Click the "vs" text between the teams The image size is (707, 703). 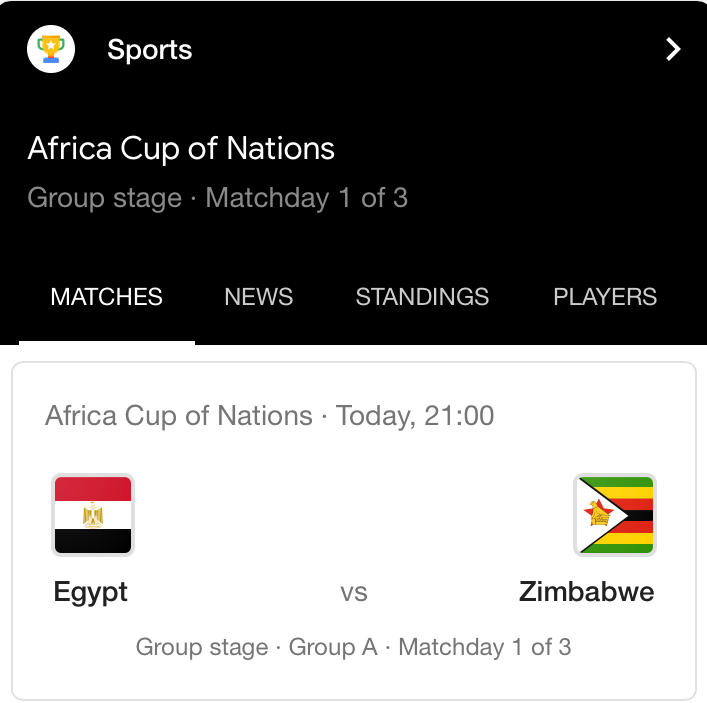354,593
